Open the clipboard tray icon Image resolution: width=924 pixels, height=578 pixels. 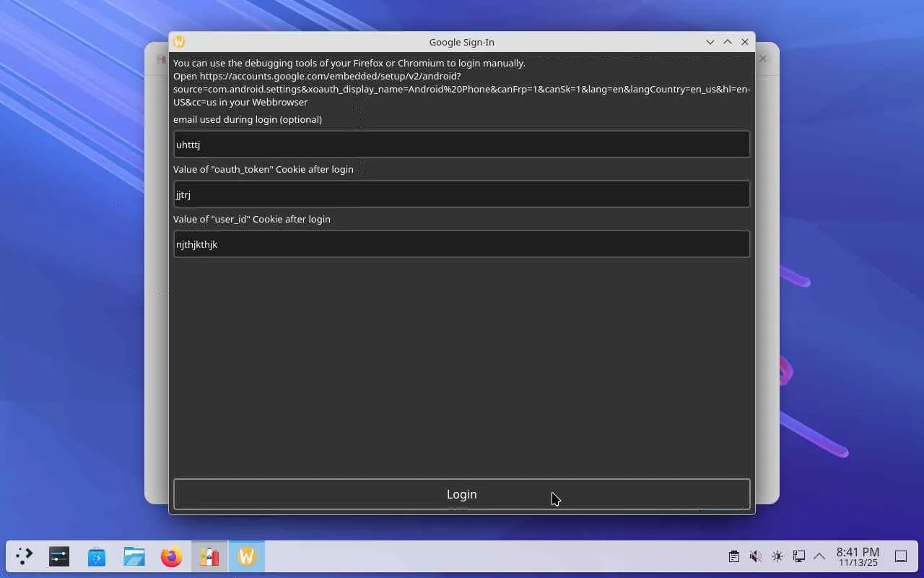coord(733,556)
